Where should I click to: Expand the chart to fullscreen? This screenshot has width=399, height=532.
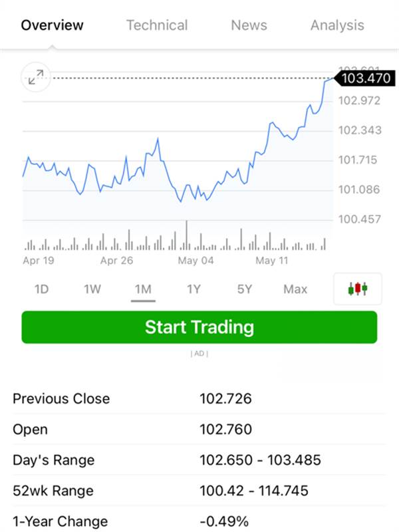tap(36, 77)
